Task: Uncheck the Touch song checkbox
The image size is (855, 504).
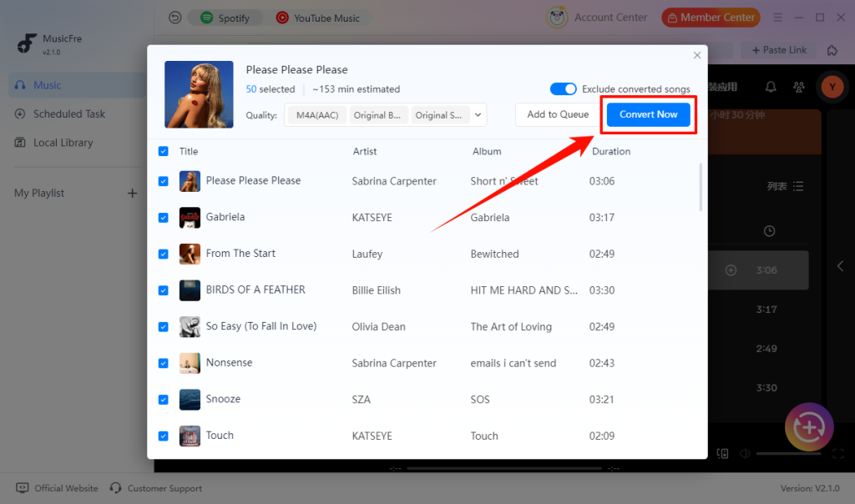Action: (x=163, y=436)
